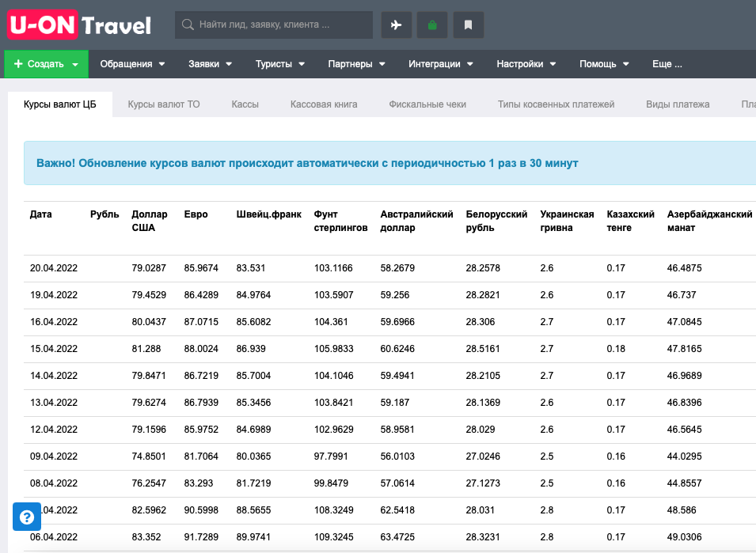Focus the lead and client search field
The image size is (756, 553).
(281, 25)
